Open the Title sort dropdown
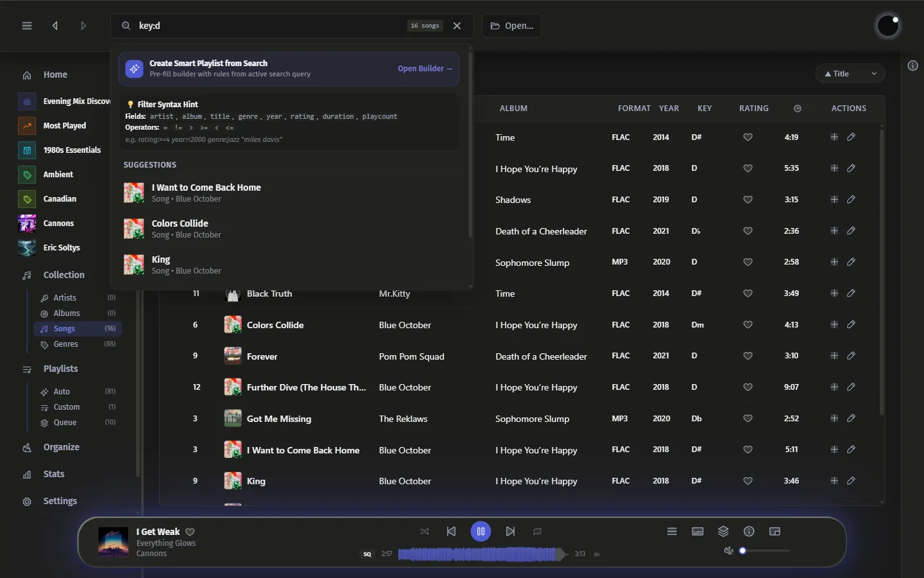924x578 pixels. click(x=850, y=74)
